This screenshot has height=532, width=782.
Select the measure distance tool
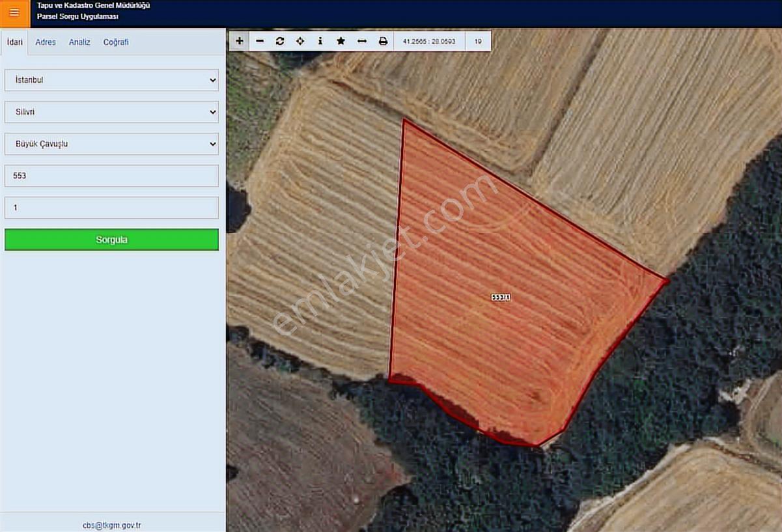[362, 41]
